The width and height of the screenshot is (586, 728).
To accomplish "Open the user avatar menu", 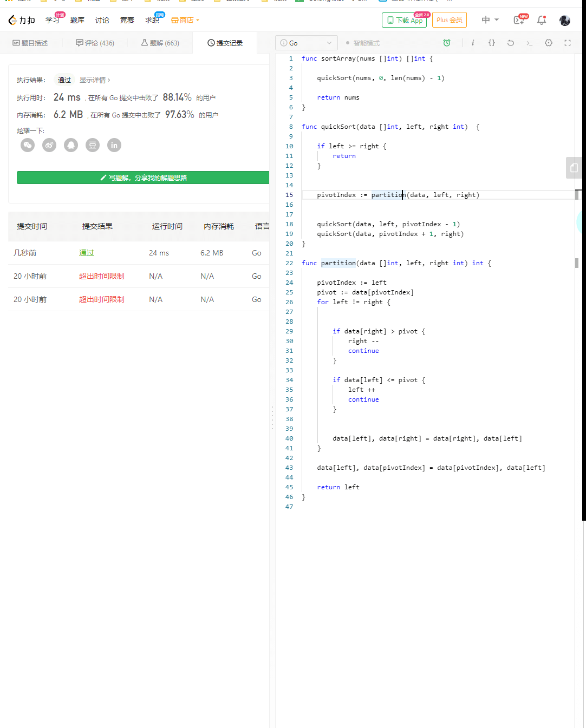I will tap(565, 20).
